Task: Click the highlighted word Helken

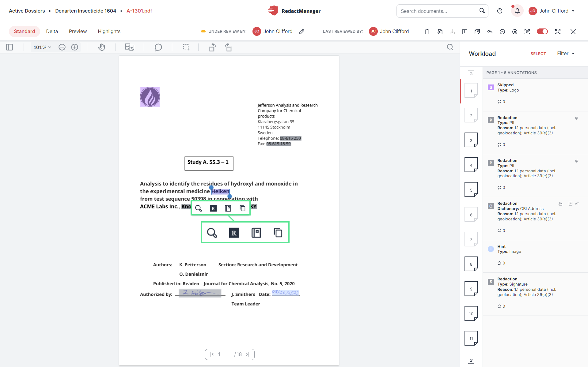Action: tap(220, 191)
